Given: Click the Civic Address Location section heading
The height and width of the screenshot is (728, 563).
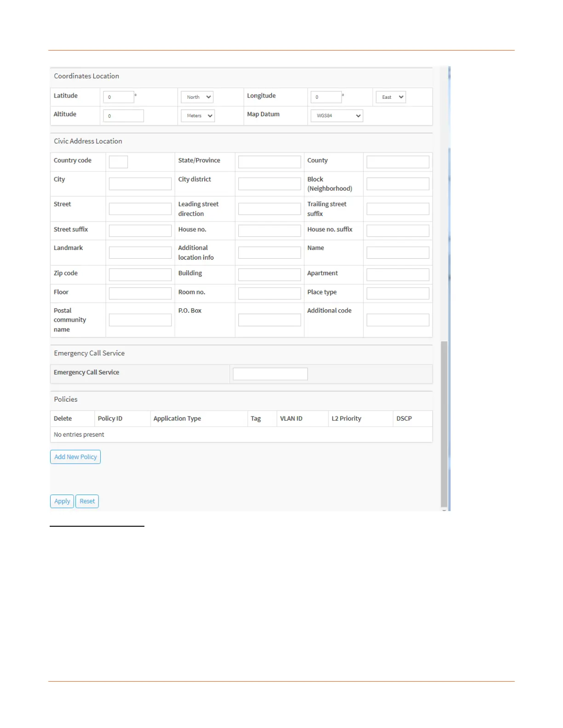Looking at the screenshot, I should (x=88, y=141).
